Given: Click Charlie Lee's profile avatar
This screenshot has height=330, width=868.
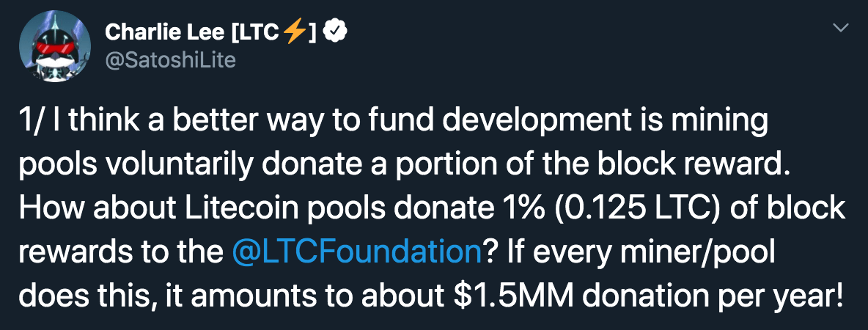Looking at the screenshot, I should (x=53, y=45).
